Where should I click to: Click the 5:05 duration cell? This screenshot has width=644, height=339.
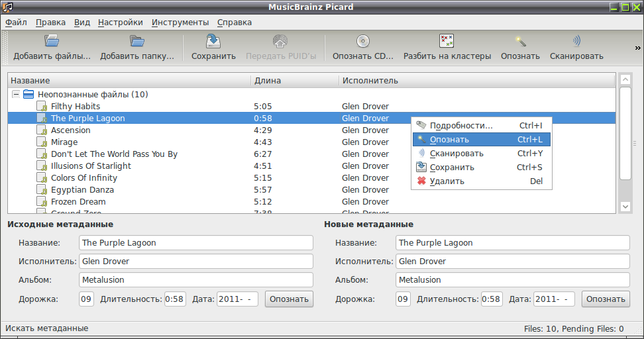pyautogui.click(x=263, y=107)
